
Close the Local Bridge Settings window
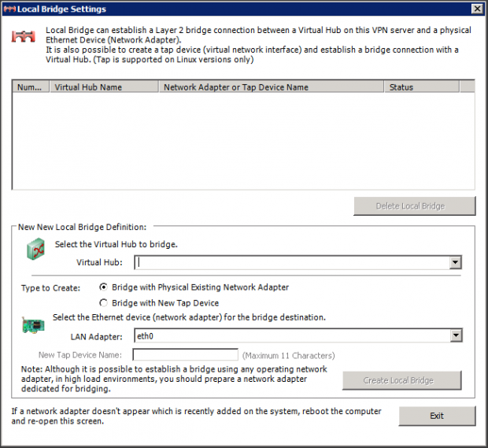coord(477,9)
